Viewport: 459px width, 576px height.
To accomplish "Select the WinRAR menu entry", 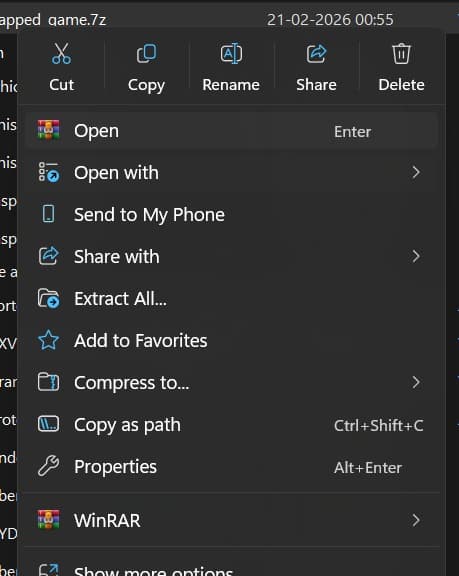I will [232, 520].
